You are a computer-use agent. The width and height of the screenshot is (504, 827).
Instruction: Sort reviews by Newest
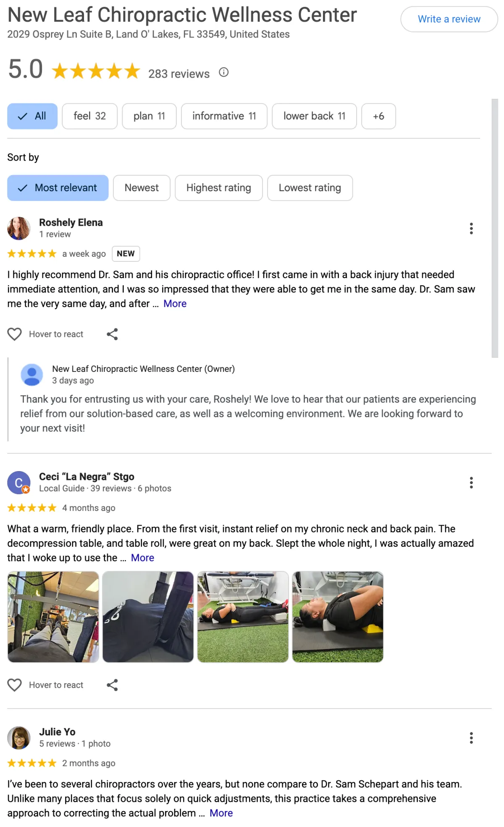(x=142, y=188)
